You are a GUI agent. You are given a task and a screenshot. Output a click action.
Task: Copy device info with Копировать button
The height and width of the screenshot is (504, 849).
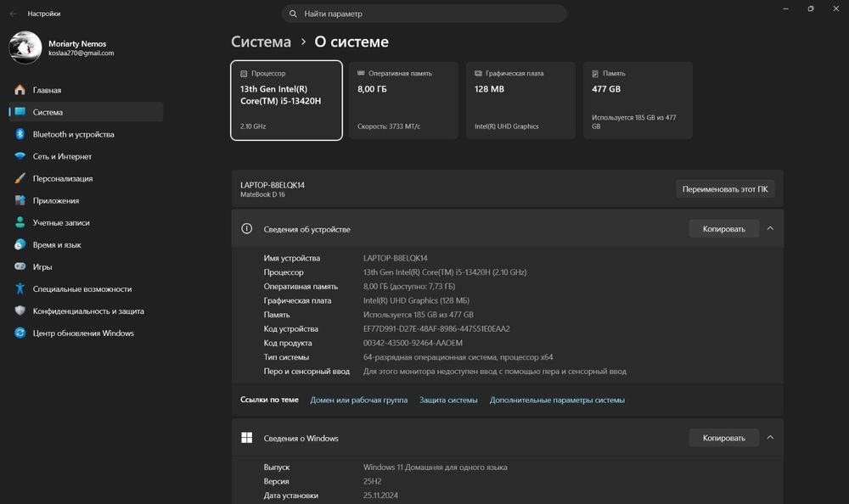click(x=724, y=229)
